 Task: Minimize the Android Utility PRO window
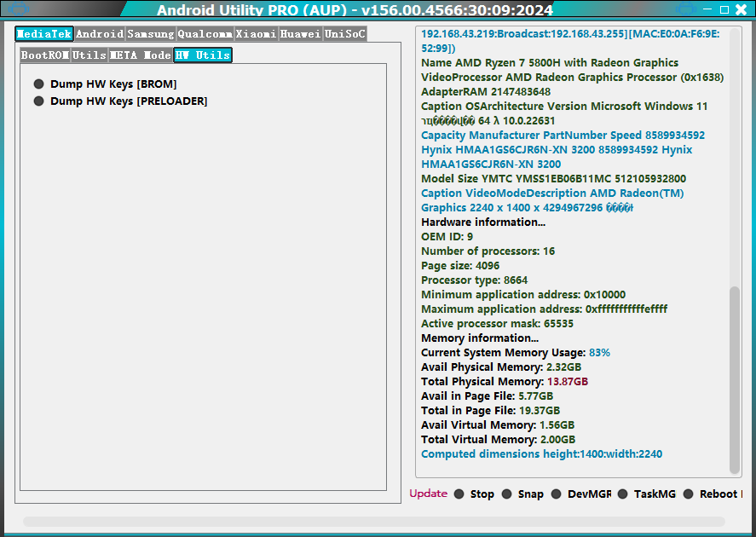(x=707, y=9)
